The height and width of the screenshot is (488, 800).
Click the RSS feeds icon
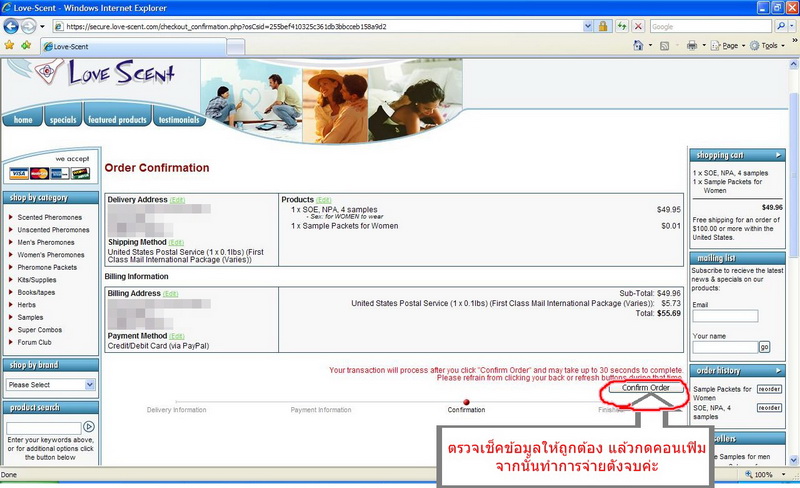pos(664,46)
